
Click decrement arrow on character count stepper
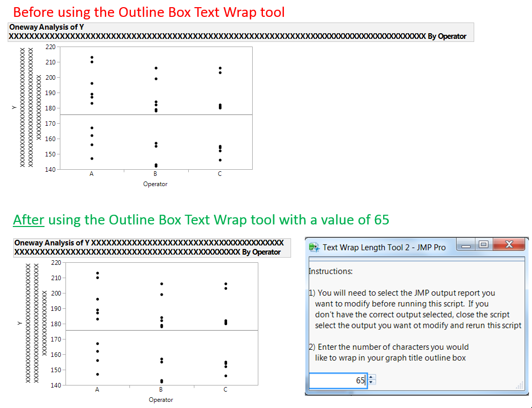click(x=370, y=383)
